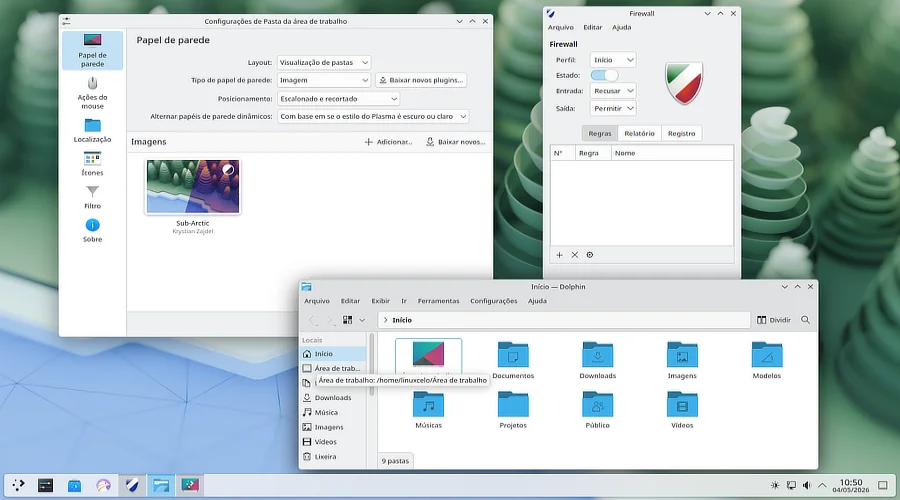Open Arquivo menu in Firewall window
Image resolution: width=900 pixels, height=500 pixels.
pos(560,27)
